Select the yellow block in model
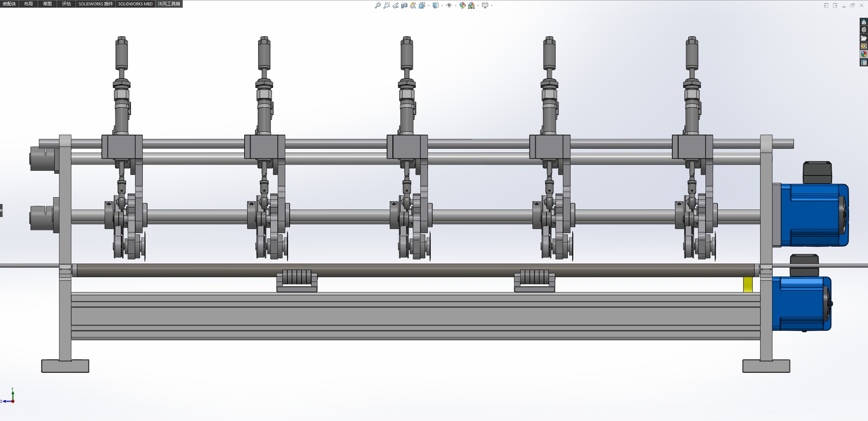Screen dimensions: 868x421 [748, 285]
